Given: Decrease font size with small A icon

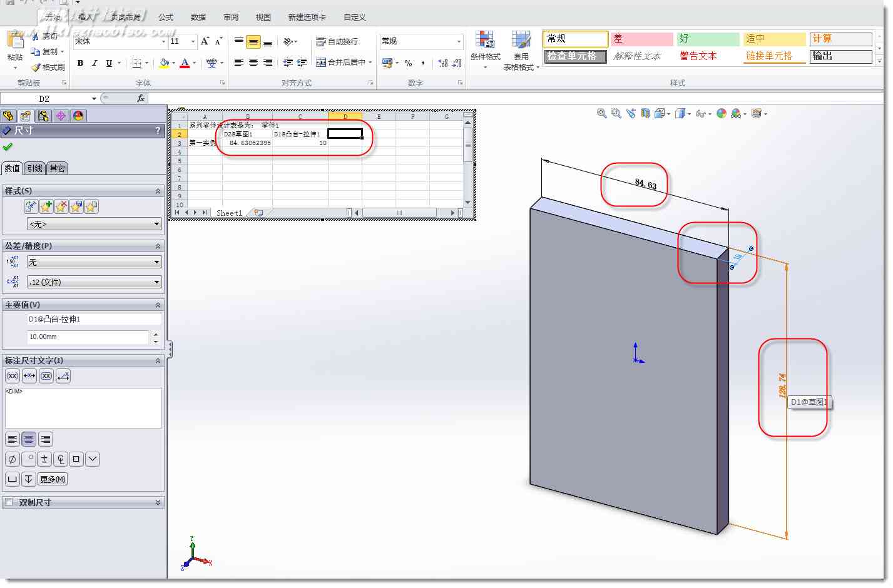Looking at the screenshot, I should [218, 41].
